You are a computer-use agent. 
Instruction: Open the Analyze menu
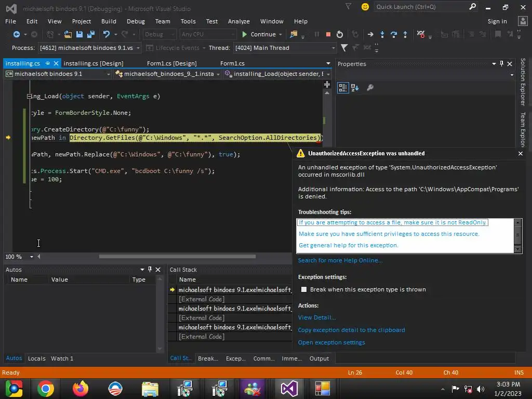click(x=239, y=21)
